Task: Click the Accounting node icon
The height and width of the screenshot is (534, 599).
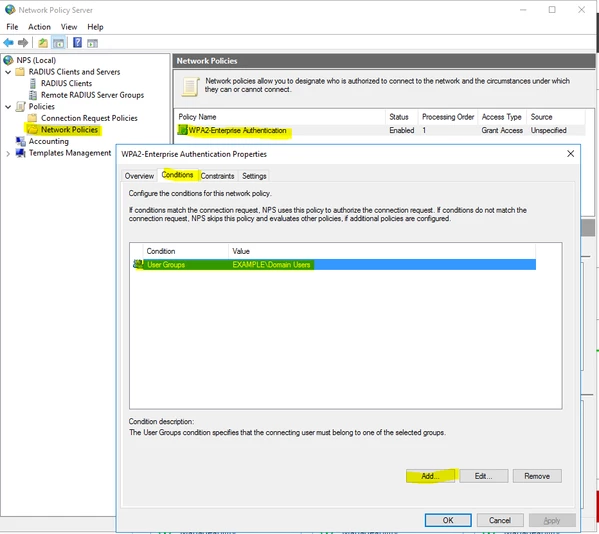Action: 20,141
